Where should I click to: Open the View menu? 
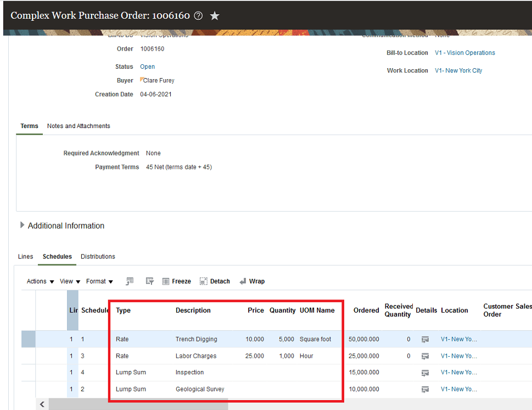click(x=66, y=281)
